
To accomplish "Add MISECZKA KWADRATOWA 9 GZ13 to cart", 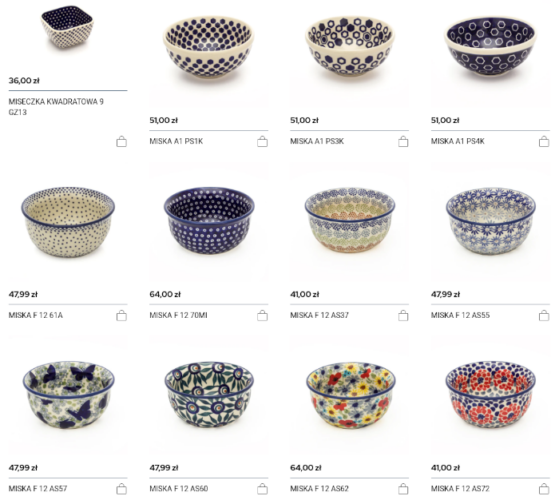I will coord(122,141).
